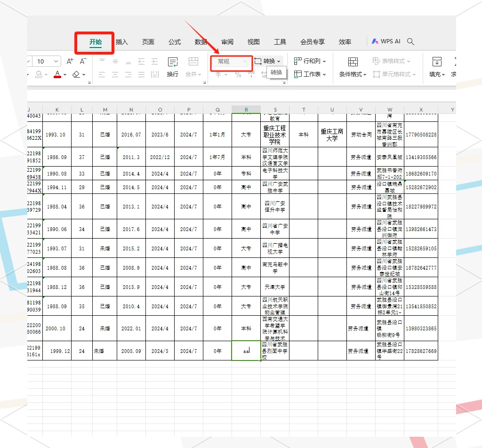Switch to the 公式 Formulas tab

[175, 42]
